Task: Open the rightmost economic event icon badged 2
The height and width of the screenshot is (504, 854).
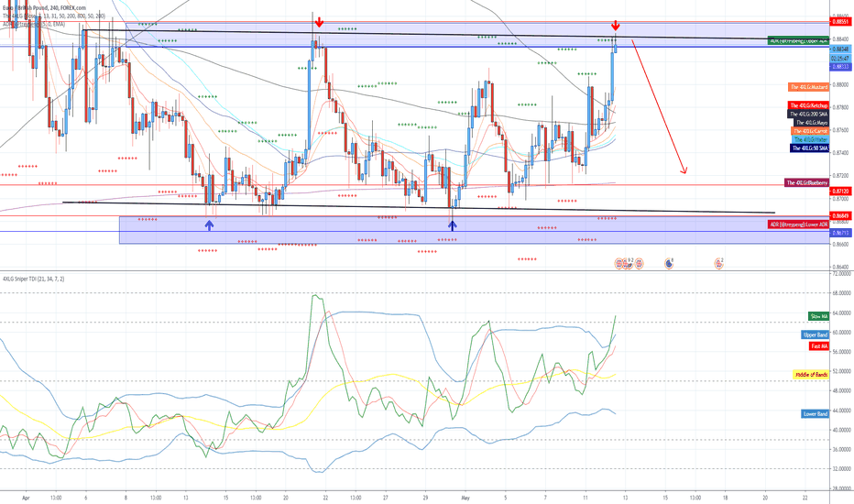Action: coord(719,264)
